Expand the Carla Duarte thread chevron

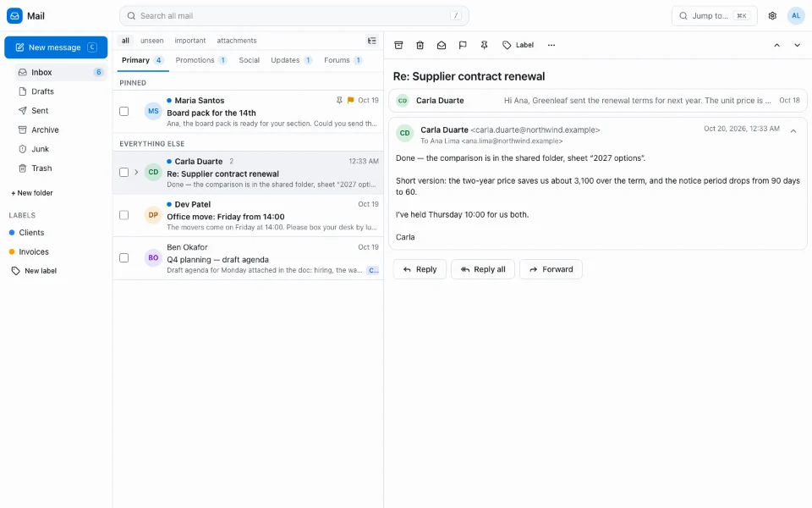coord(136,172)
